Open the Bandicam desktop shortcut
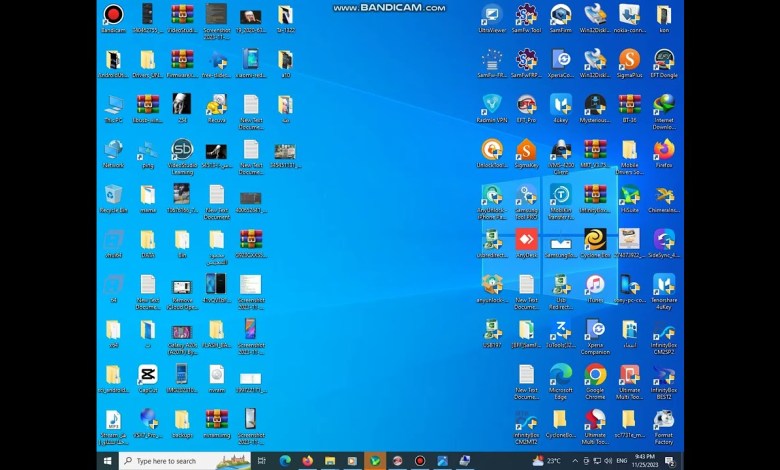This screenshot has width=780, height=470. (x=113, y=19)
